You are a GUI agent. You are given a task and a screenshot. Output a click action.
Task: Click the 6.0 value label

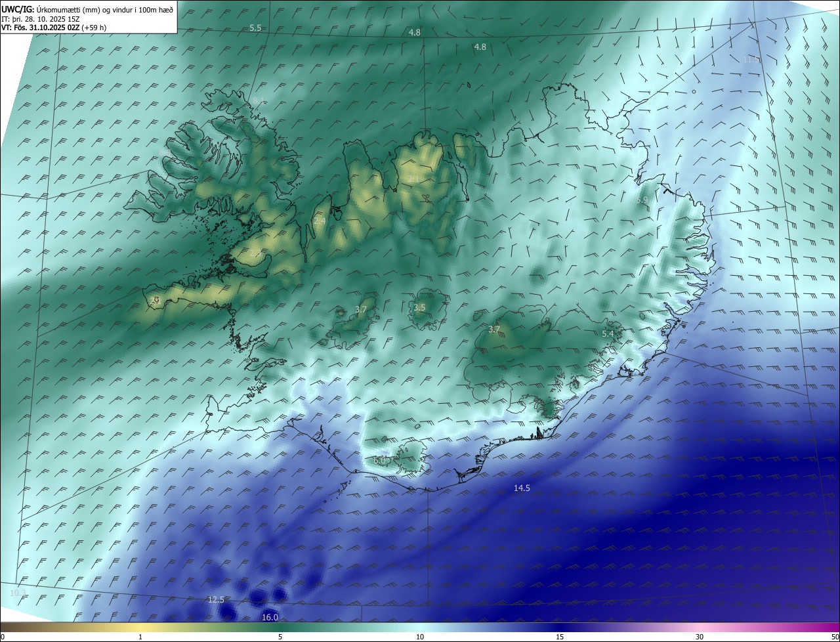click(x=379, y=461)
